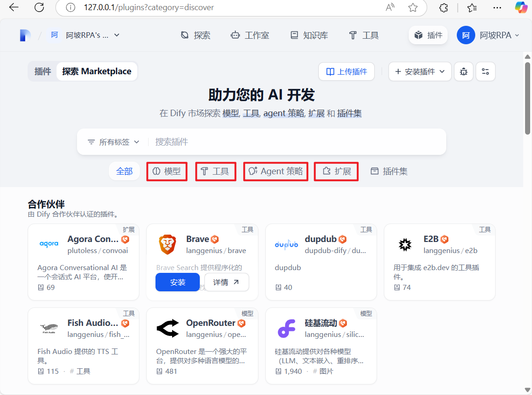Viewport: 532px width, 395px height.
Task: Click the Brave lion logo
Action: [167, 244]
